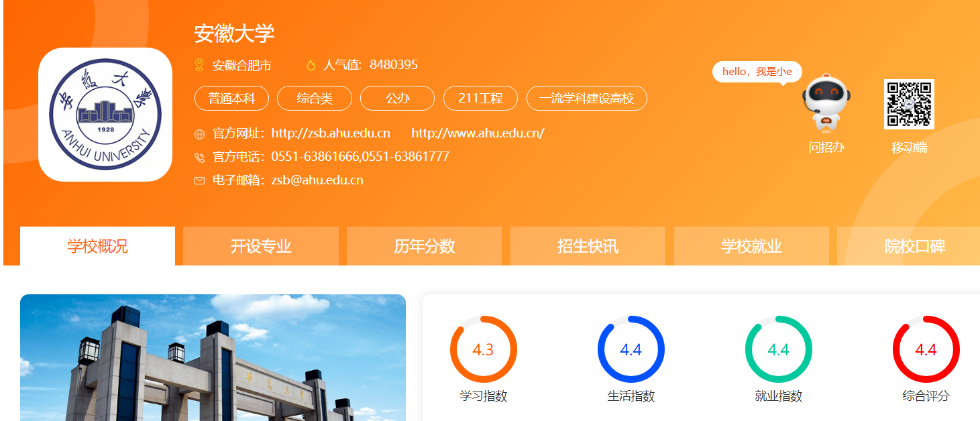Click the globe icon before 官方网址
This screenshot has width=980, height=421.
pos(199,134)
